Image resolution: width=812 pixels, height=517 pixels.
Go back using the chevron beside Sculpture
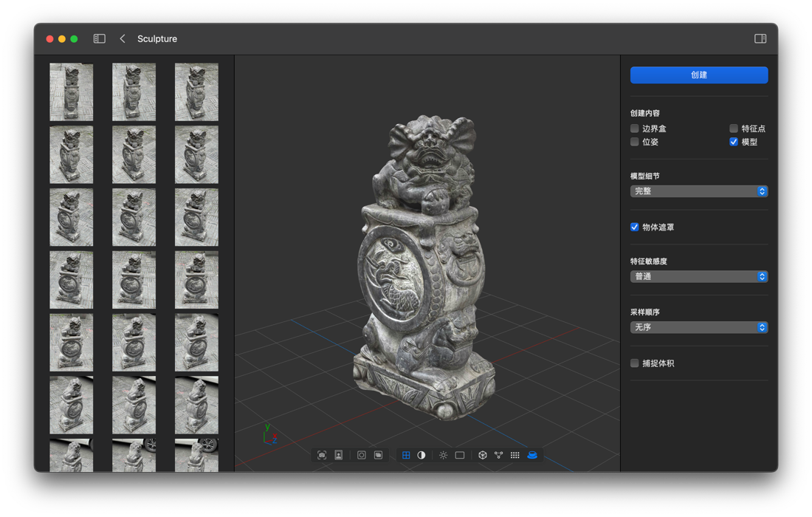tap(123, 39)
